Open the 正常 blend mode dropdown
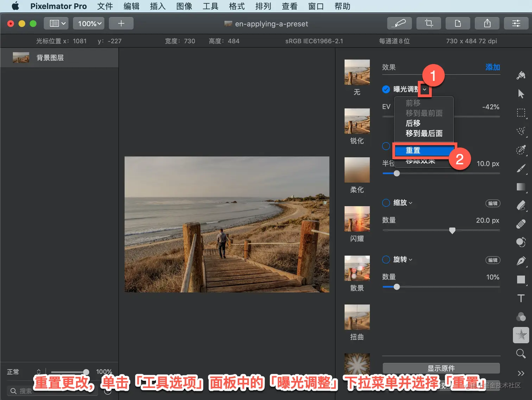Screen dimensions: 532x400 click(x=24, y=372)
